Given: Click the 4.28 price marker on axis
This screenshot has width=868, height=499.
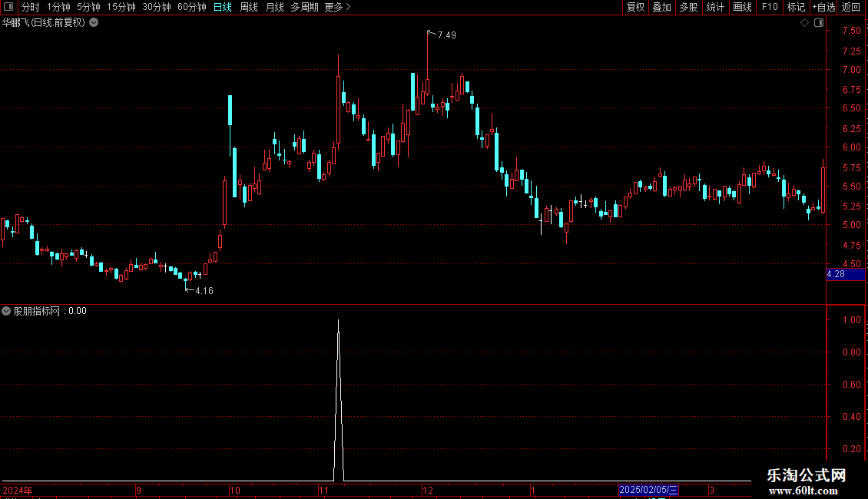Looking at the screenshot, I should [845, 274].
